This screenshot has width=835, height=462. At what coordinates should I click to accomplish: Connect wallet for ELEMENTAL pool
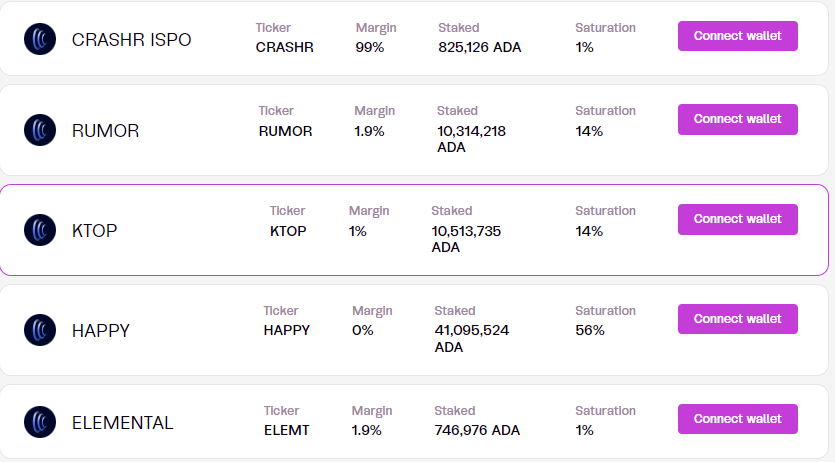737,419
